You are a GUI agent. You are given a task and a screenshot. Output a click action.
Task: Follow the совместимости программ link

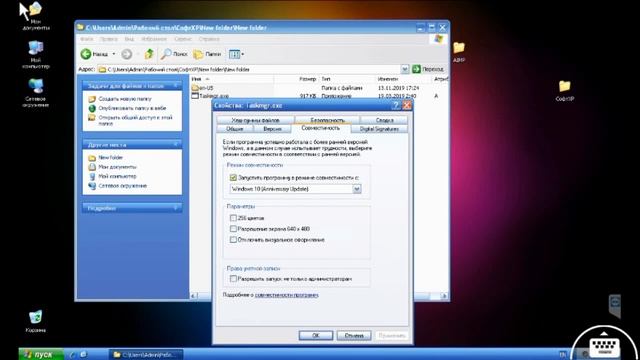point(287,295)
